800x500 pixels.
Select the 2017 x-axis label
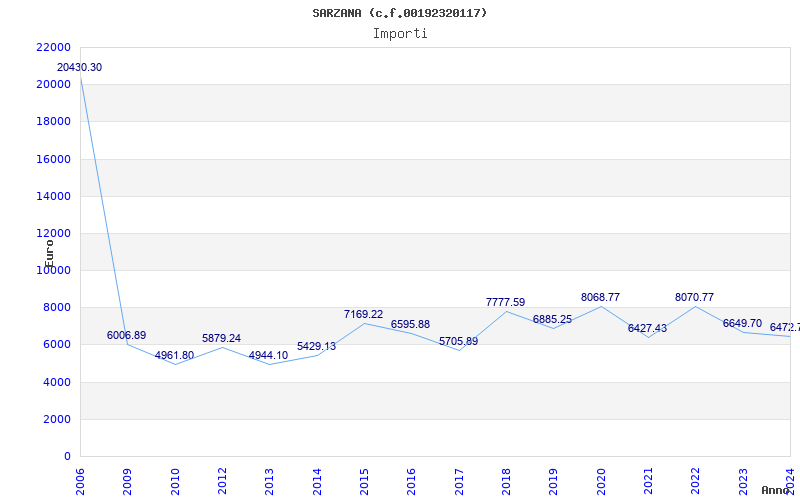pyautogui.click(x=459, y=482)
